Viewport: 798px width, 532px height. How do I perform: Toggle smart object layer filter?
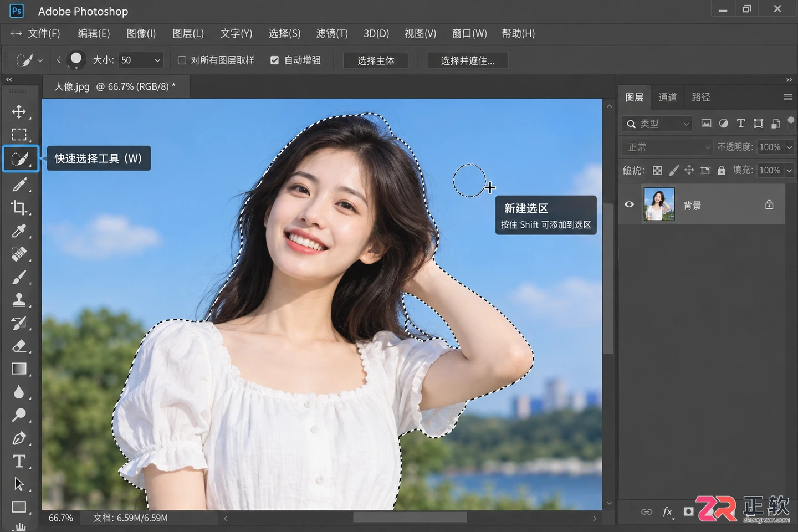pyautogui.click(x=776, y=124)
